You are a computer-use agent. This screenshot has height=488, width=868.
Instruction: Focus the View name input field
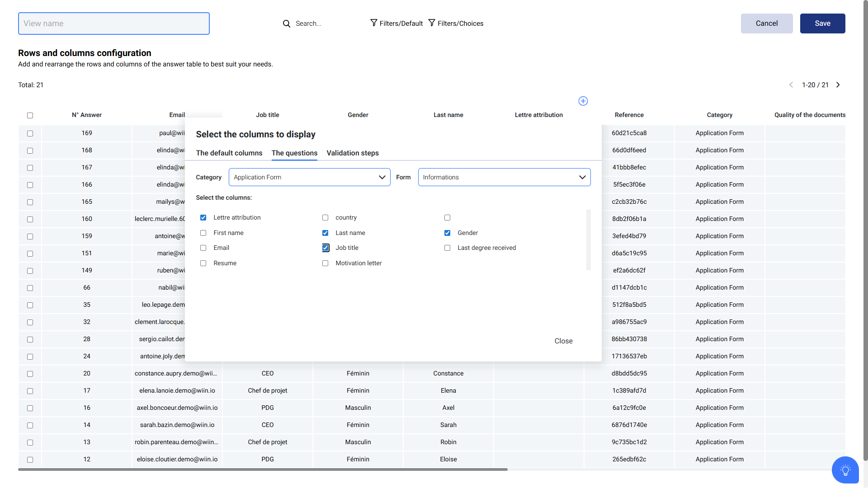(114, 23)
